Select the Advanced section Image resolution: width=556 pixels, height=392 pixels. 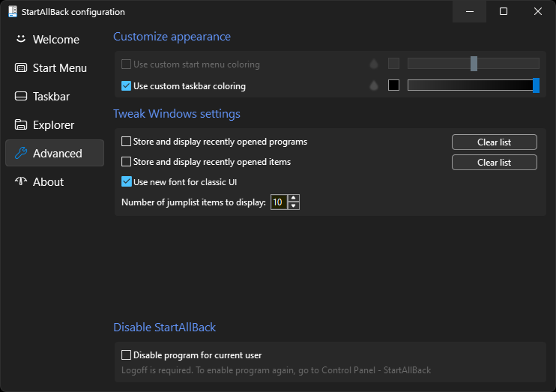[55, 153]
